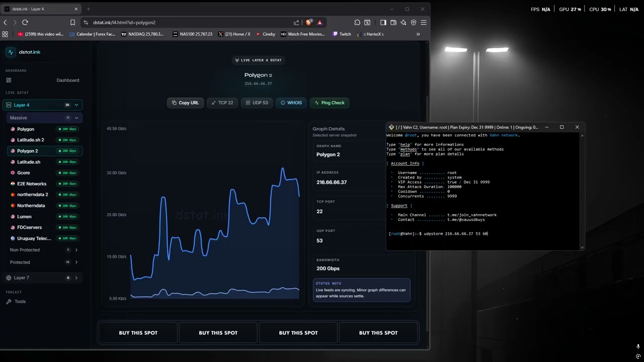
Task: Open the Dashboard menu item
Action: 42,80
